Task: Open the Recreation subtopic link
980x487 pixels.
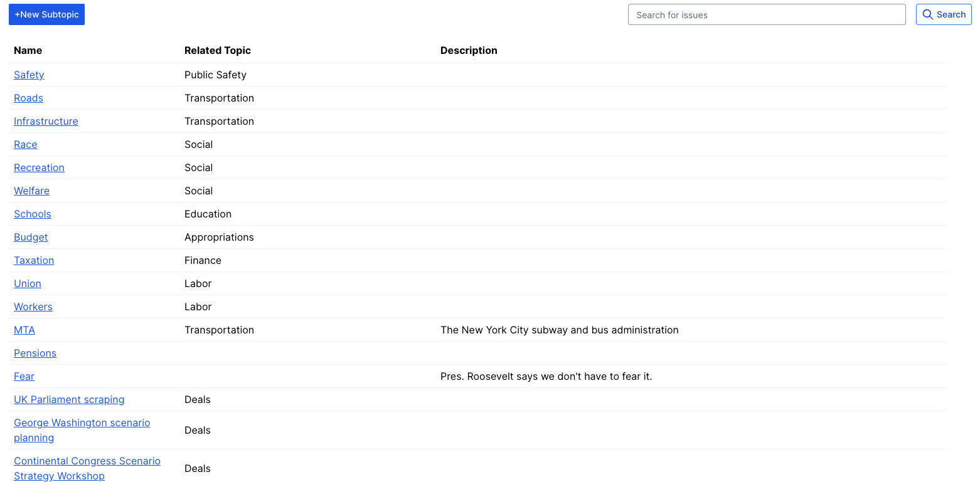Action: click(x=39, y=167)
